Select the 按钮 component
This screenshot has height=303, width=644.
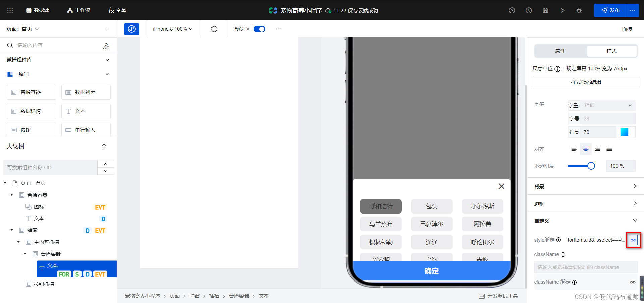pyautogui.click(x=32, y=130)
